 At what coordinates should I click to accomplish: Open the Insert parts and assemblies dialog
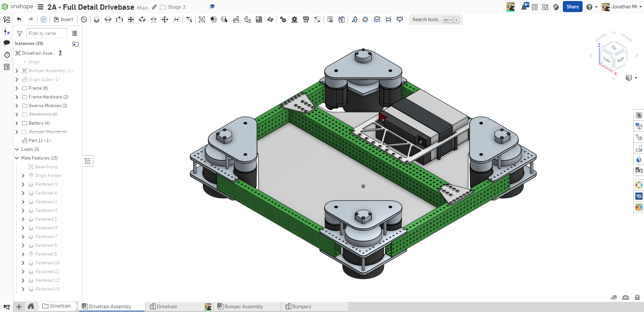coord(63,19)
